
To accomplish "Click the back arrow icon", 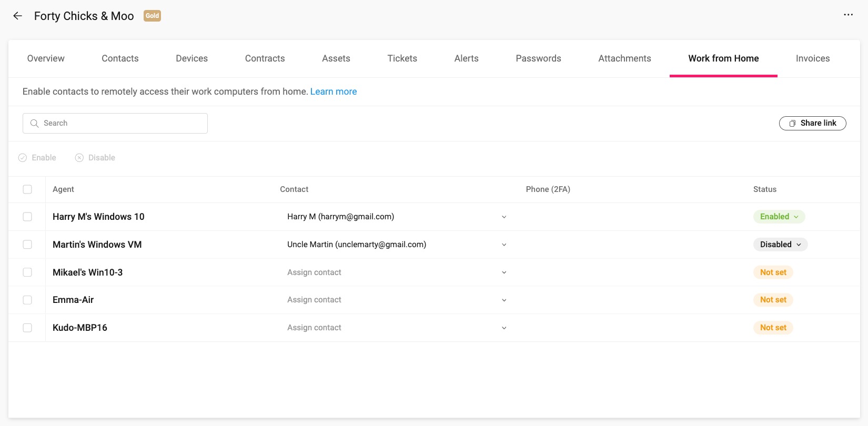I will (x=17, y=16).
